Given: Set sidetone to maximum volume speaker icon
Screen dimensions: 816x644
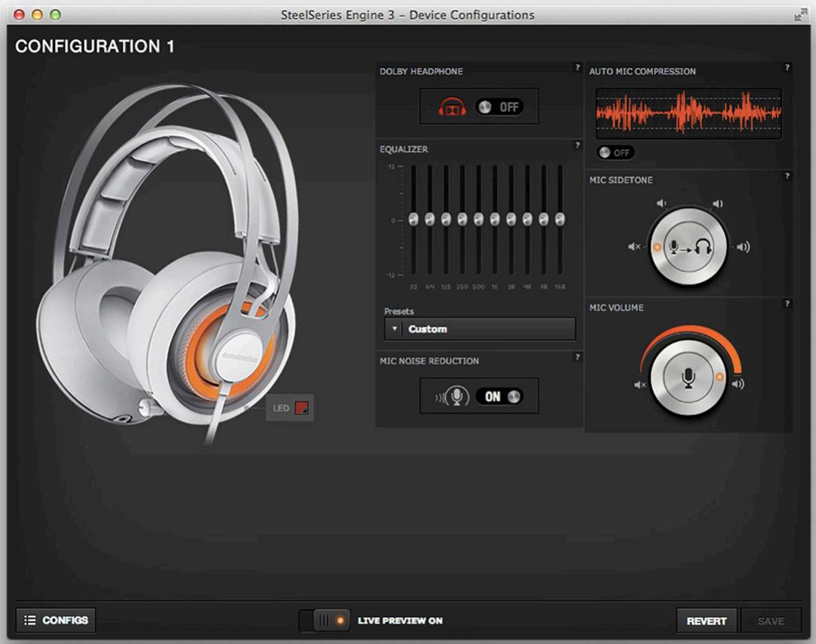Looking at the screenshot, I should [743, 247].
